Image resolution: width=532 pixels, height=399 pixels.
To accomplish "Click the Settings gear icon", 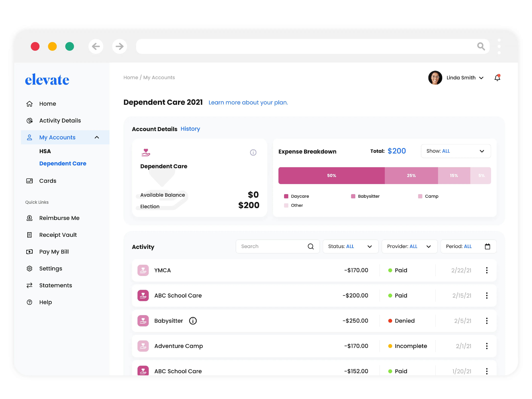I will [29, 268].
